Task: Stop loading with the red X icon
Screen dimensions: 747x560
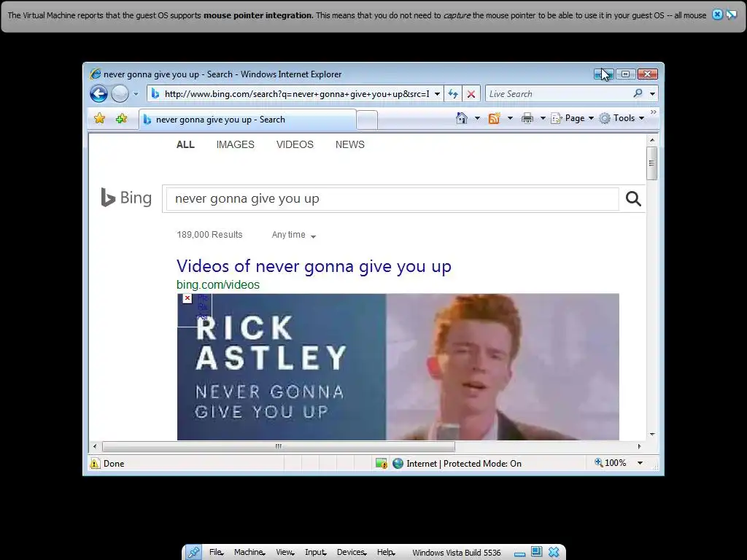Action: pyautogui.click(x=471, y=94)
